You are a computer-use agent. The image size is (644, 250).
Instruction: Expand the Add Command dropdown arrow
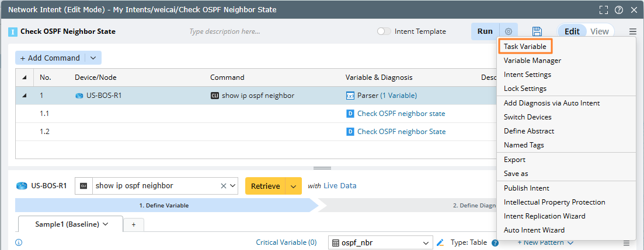(x=93, y=58)
